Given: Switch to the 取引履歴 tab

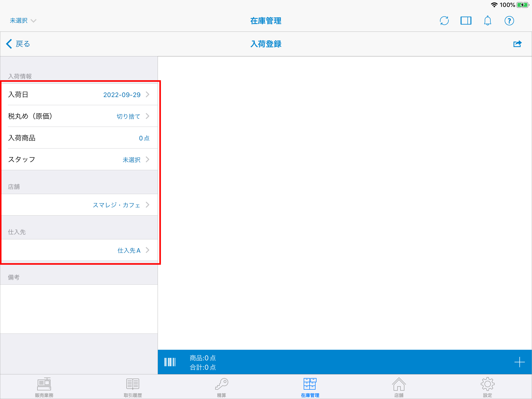Looking at the screenshot, I should (133, 387).
